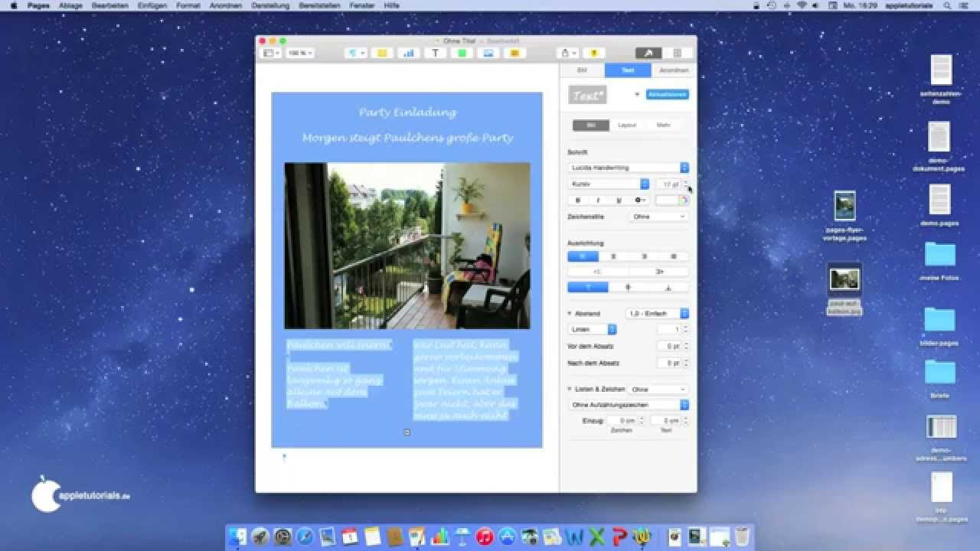
Task: Select the Stil segment in Text pane
Action: point(591,125)
